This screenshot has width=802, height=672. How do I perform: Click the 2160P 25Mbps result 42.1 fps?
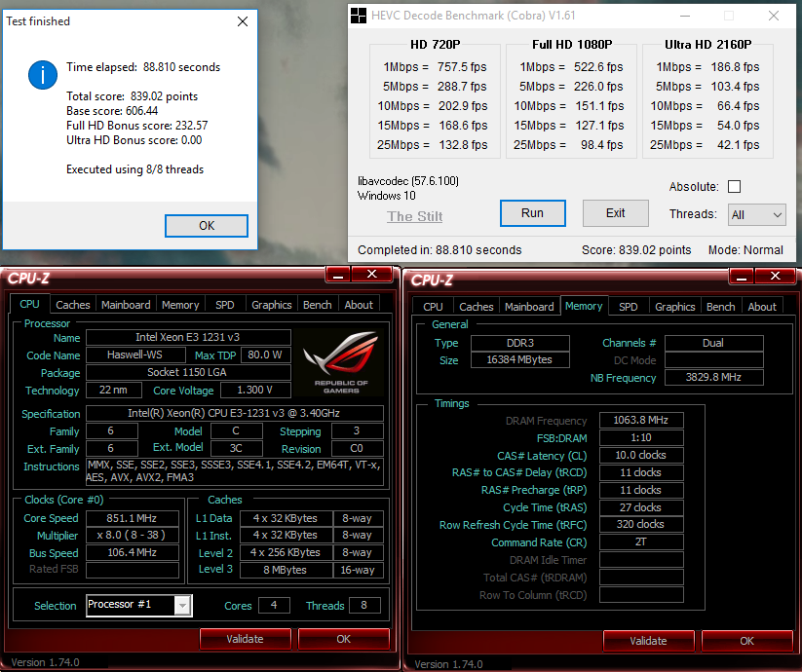[738, 144]
